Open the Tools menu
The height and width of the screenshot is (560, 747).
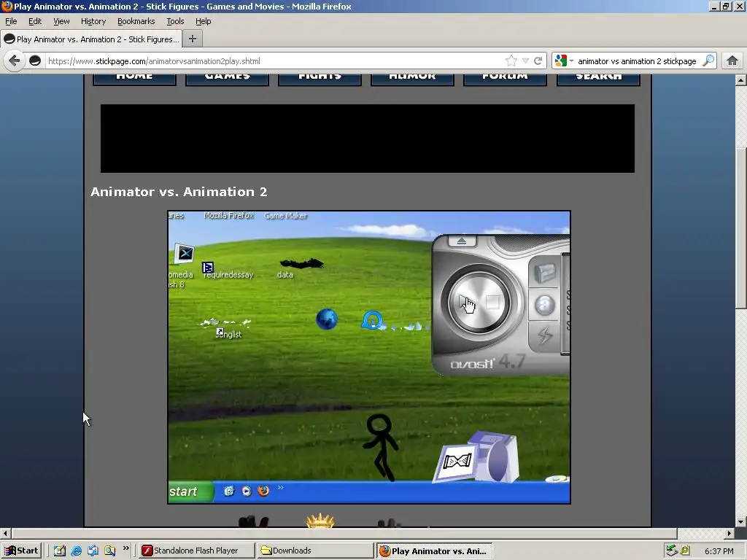(x=175, y=21)
